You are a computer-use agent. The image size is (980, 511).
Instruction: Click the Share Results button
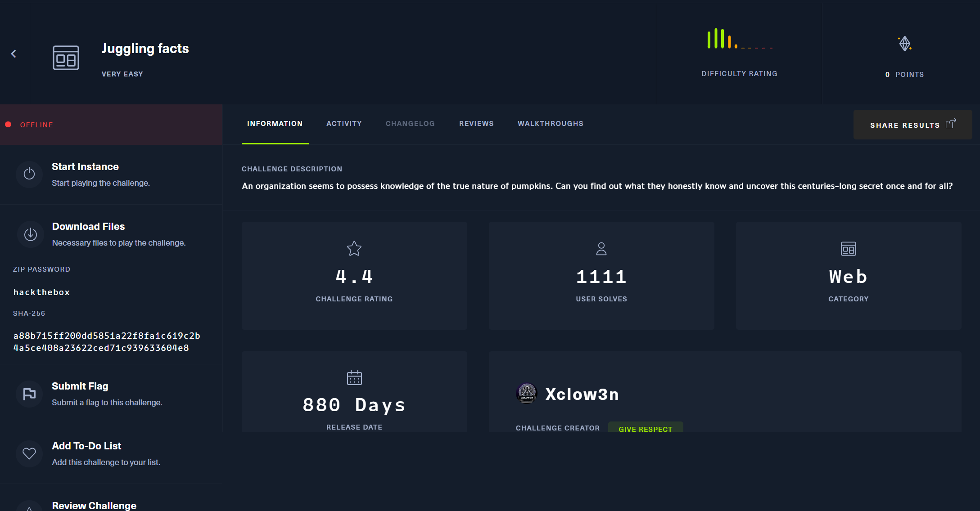[x=912, y=125]
